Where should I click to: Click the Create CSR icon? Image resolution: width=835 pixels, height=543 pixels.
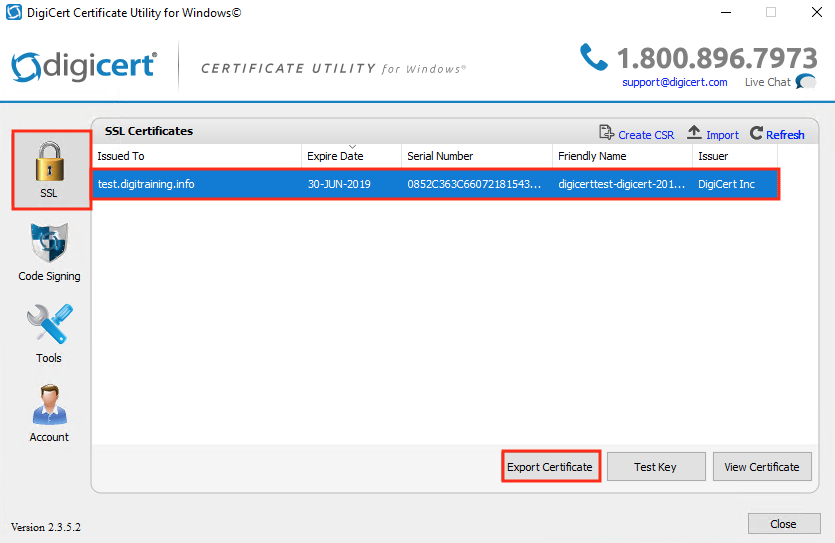tap(607, 133)
